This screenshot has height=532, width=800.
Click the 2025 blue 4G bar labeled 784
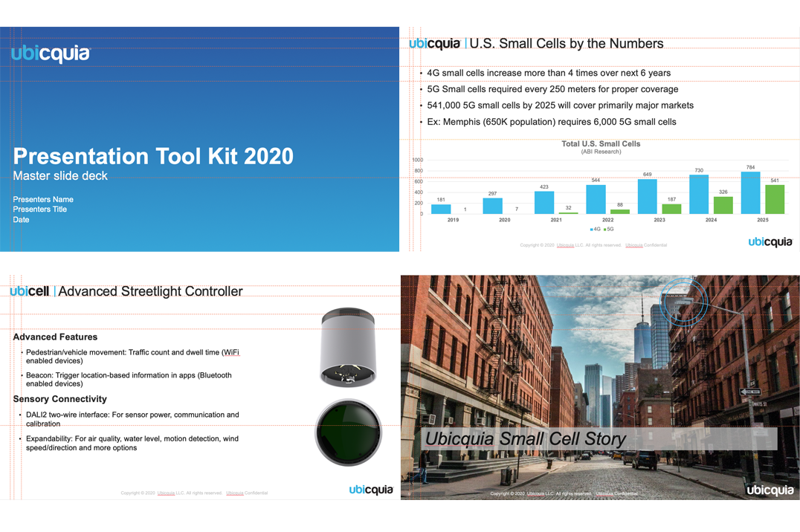[750, 192]
